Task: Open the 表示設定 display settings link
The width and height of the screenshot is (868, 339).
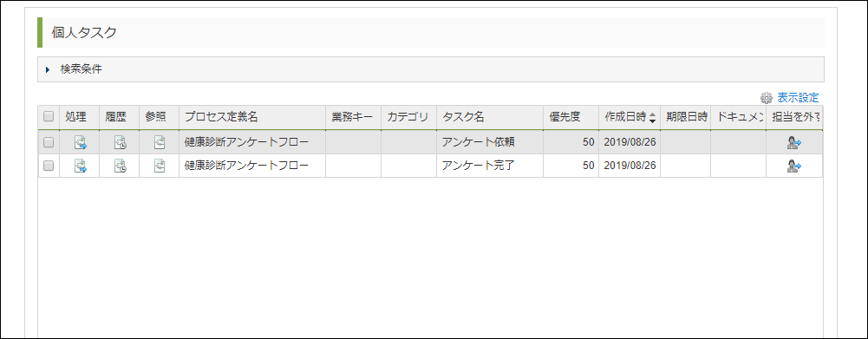Action: [798, 97]
